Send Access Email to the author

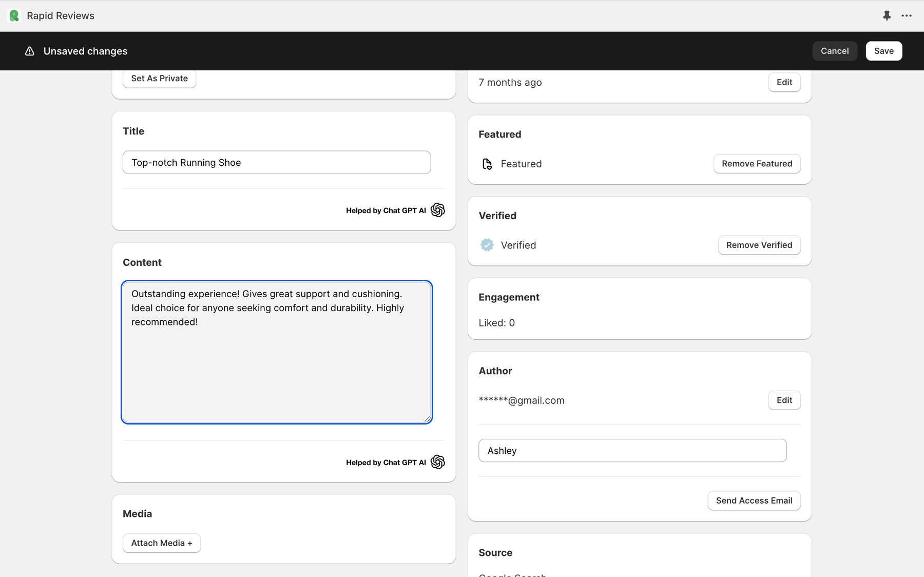[754, 501]
